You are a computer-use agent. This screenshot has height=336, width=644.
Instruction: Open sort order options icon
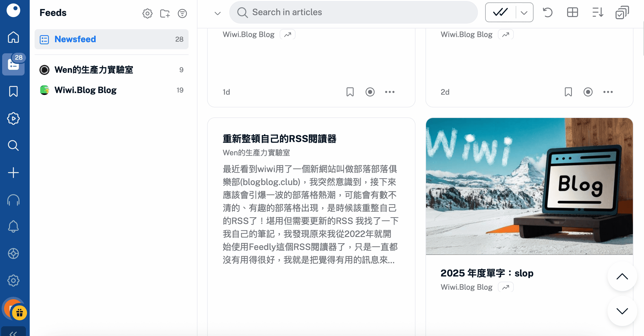coord(598,12)
